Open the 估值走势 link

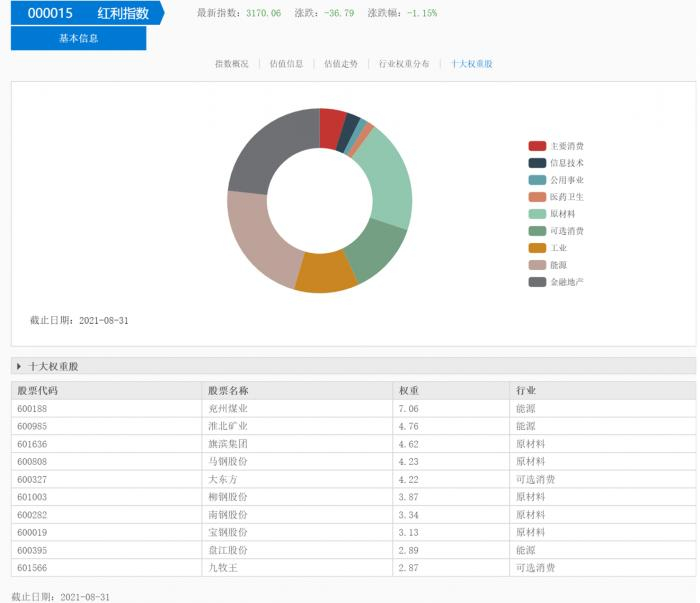[x=340, y=64]
